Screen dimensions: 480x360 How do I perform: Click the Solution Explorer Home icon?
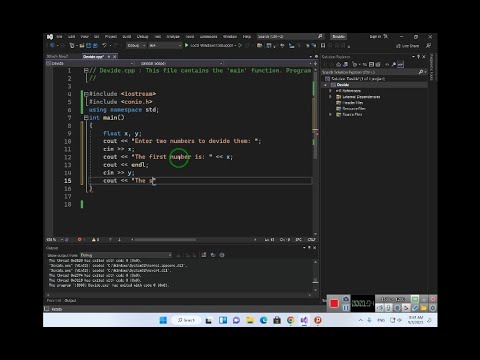click(x=339, y=64)
